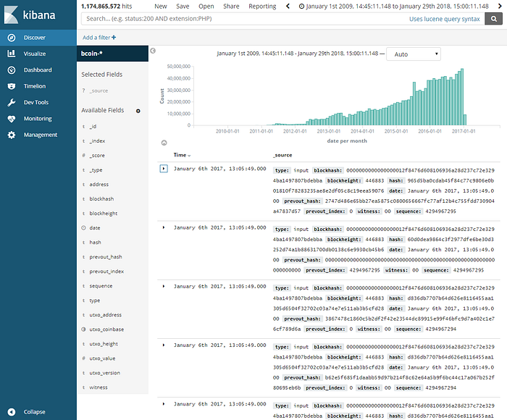
Task: Select the address field
Action: point(99,185)
